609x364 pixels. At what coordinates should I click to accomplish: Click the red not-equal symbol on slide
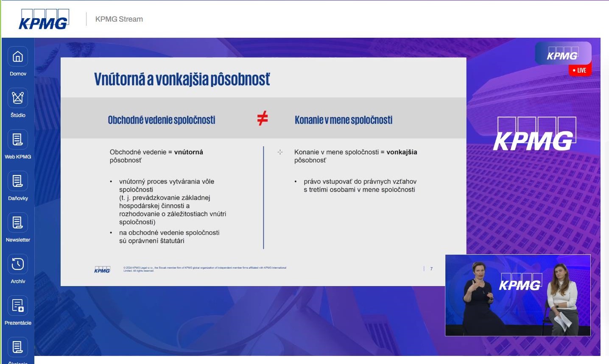tap(263, 118)
